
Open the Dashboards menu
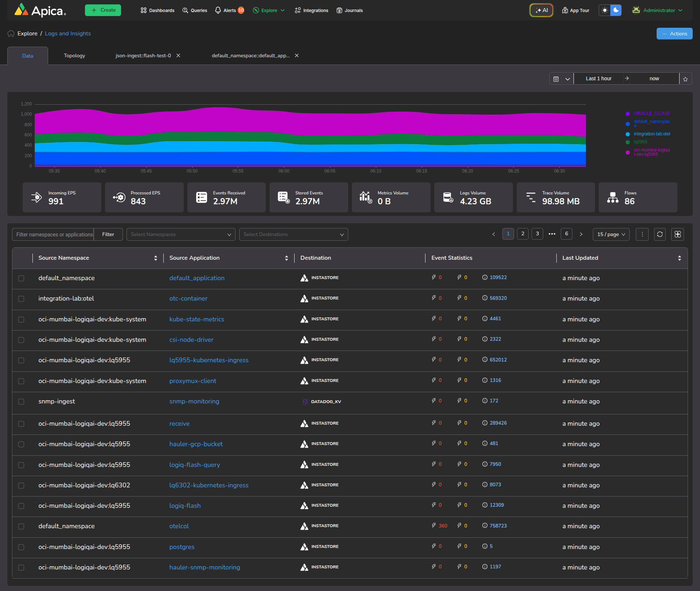pos(157,10)
